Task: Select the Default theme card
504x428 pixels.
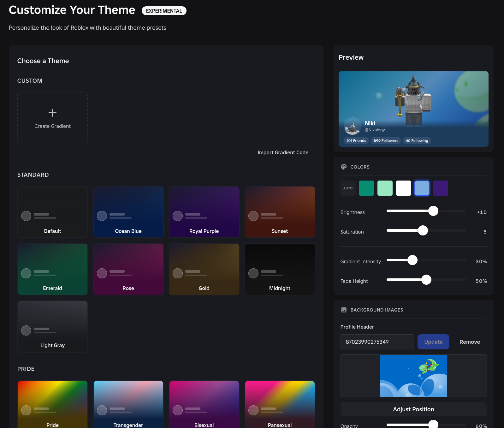Action: (x=53, y=212)
